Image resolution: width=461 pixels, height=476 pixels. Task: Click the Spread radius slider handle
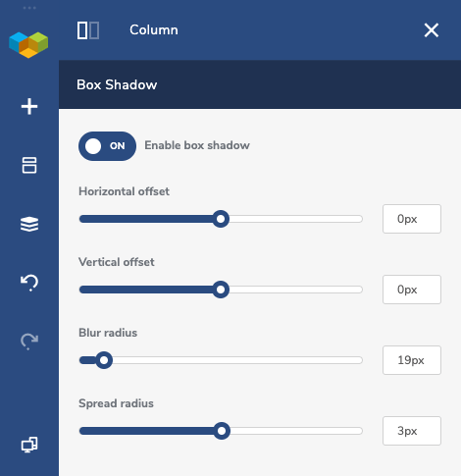[x=222, y=431]
